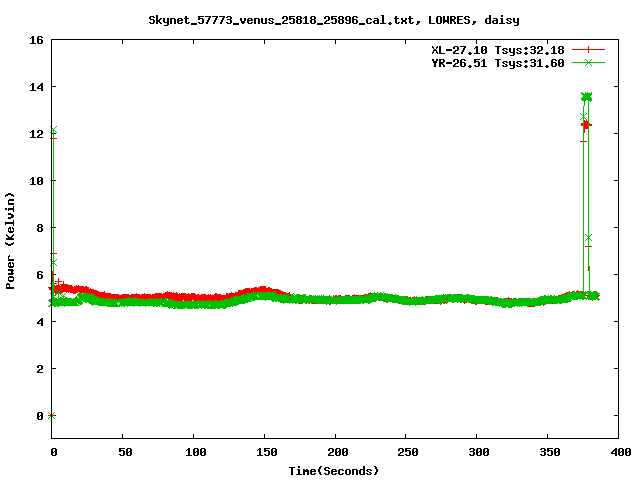Viewport: 640px width, 480px height.
Task: Click the x-axis tick label 200
Action: coord(338,452)
